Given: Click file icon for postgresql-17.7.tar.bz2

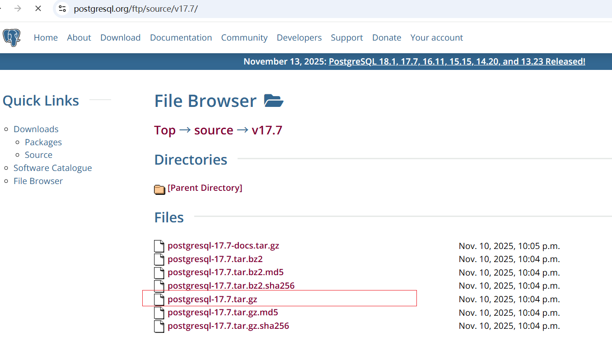Looking at the screenshot, I should [x=159, y=259].
